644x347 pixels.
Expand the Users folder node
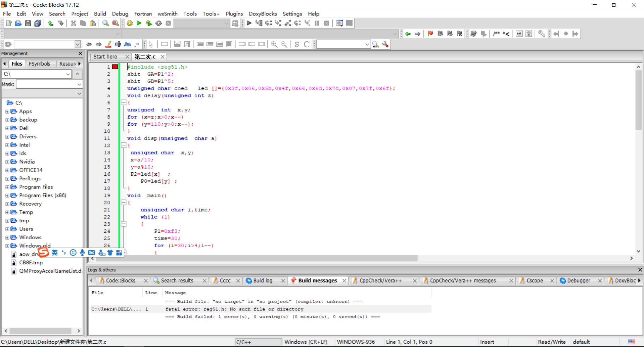point(7,229)
